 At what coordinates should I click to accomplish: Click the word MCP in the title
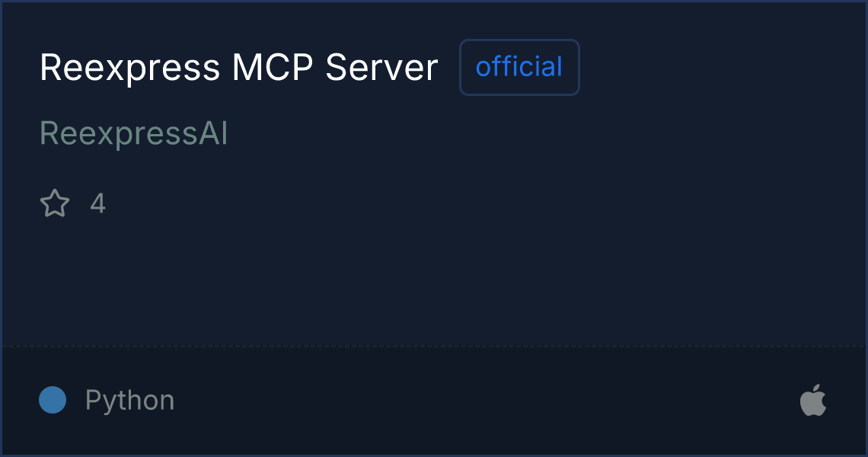point(273,68)
